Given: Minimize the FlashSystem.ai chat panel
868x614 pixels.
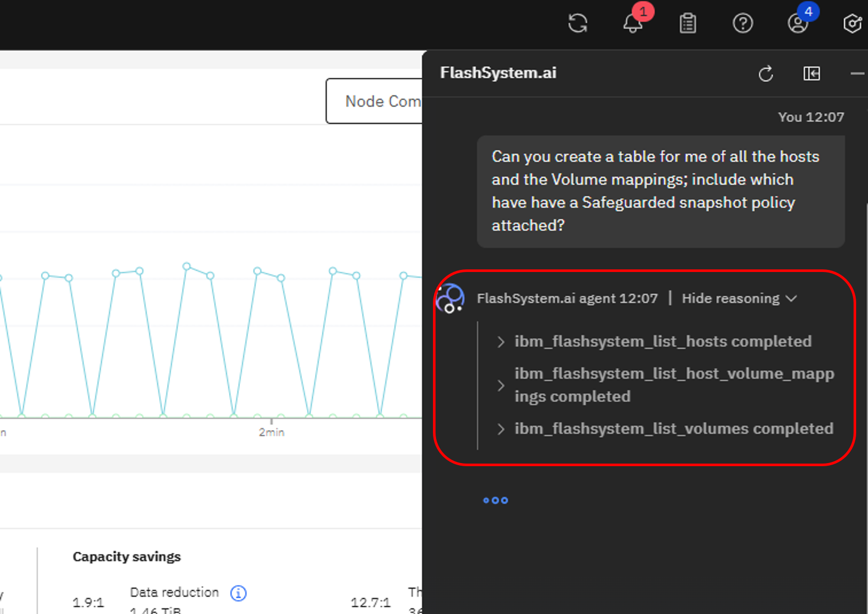Looking at the screenshot, I should click(857, 74).
